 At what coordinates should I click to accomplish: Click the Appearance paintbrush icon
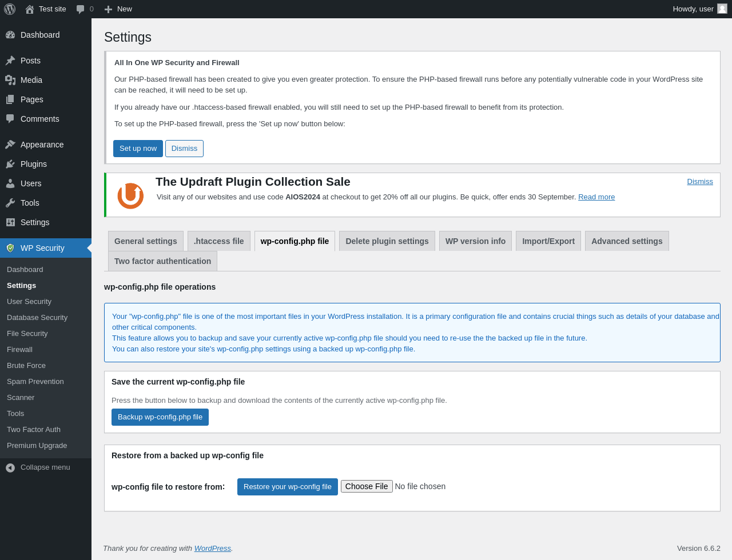(x=10, y=145)
